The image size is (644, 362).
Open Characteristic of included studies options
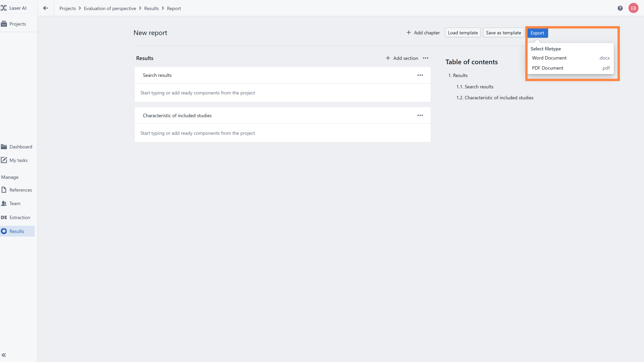click(420, 115)
